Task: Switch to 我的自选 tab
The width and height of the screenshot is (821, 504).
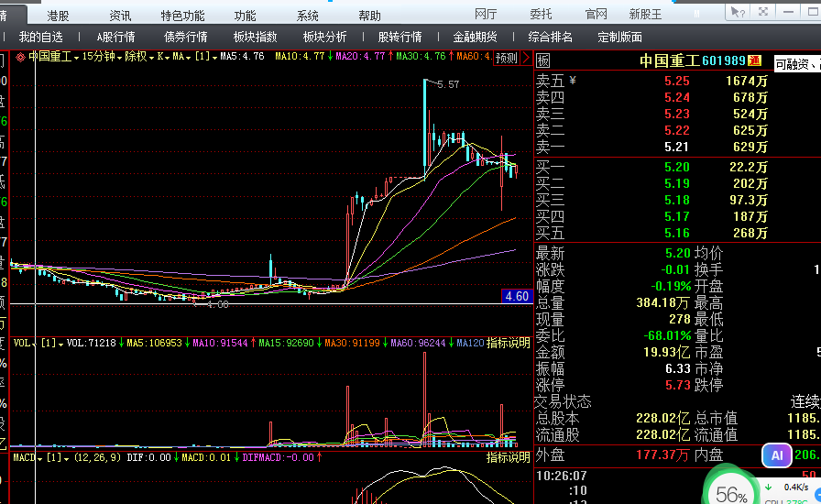Action: pos(41,38)
